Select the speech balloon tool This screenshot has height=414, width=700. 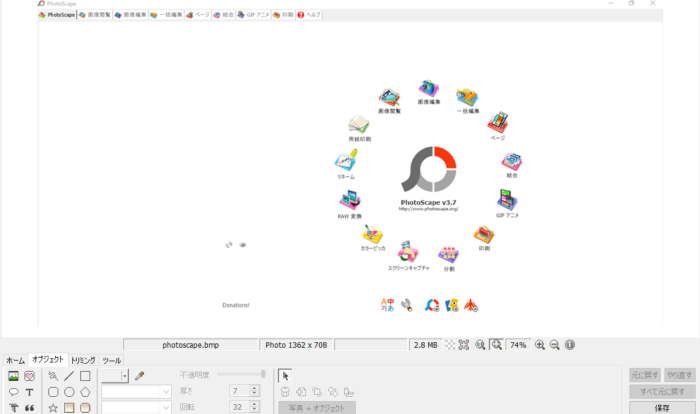13,392
